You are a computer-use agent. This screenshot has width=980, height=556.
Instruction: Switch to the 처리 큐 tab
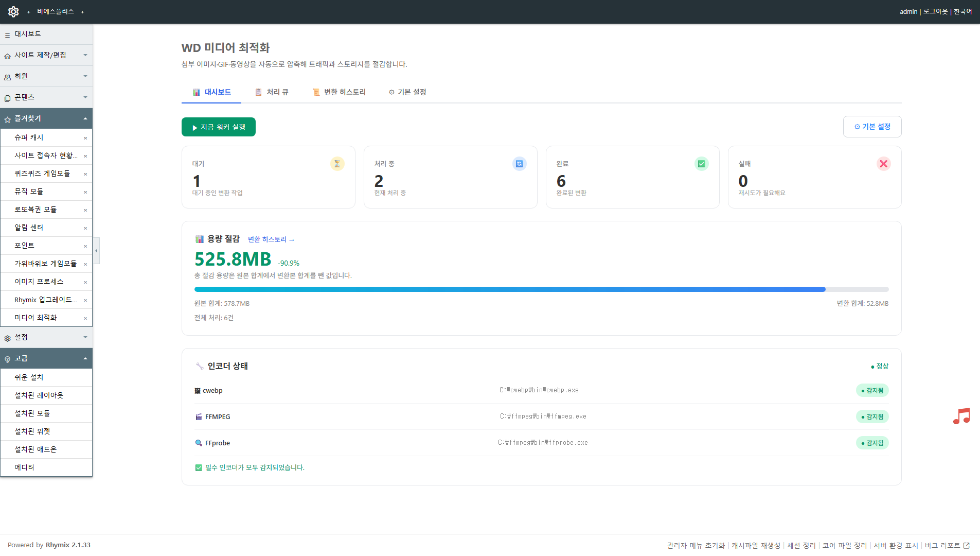pos(272,92)
